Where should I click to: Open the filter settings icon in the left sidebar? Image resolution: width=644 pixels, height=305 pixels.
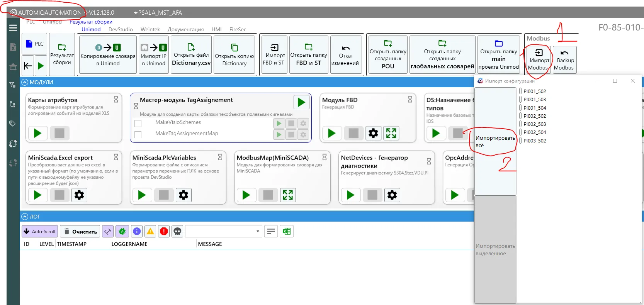[x=13, y=85]
